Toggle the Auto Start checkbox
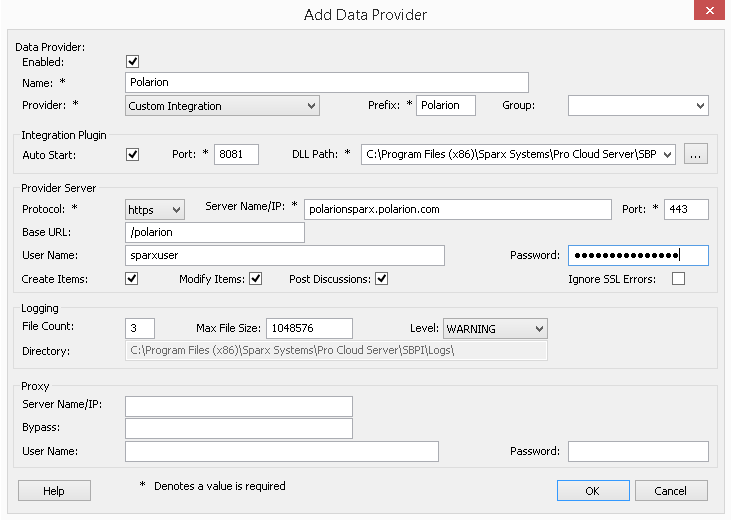 (132, 154)
